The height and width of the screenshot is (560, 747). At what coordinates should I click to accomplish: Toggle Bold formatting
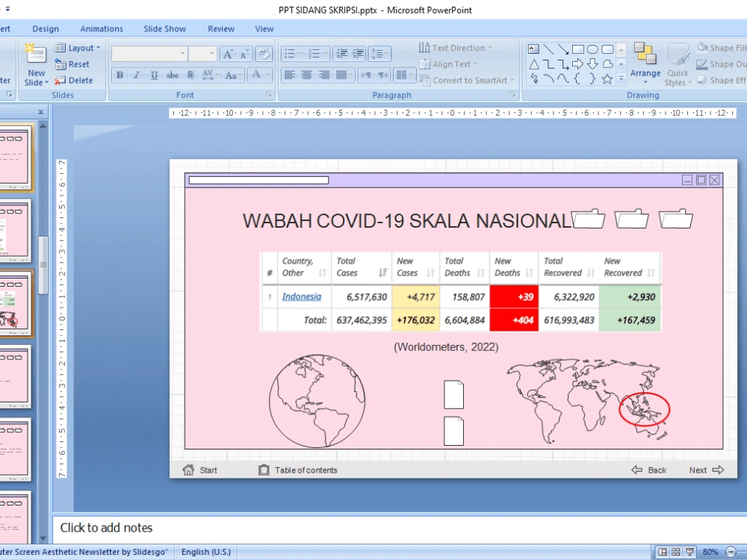tap(120, 75)
